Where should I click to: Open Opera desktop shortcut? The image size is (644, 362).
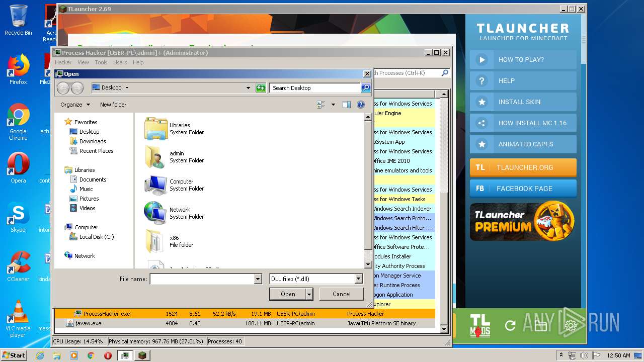click(x=18, y=168)
